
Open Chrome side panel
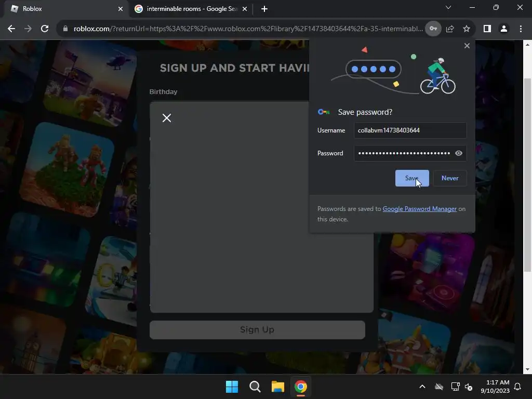[x=487, y=29]
